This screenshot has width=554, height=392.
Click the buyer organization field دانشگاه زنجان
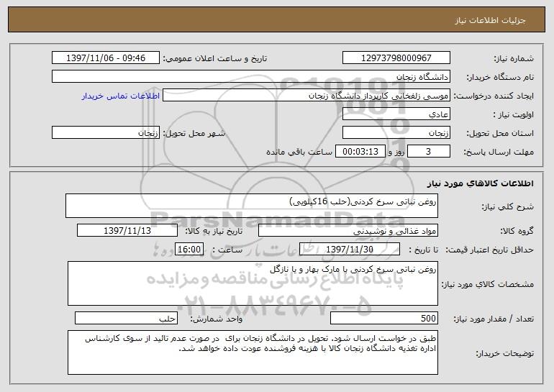tap(251, 77)
